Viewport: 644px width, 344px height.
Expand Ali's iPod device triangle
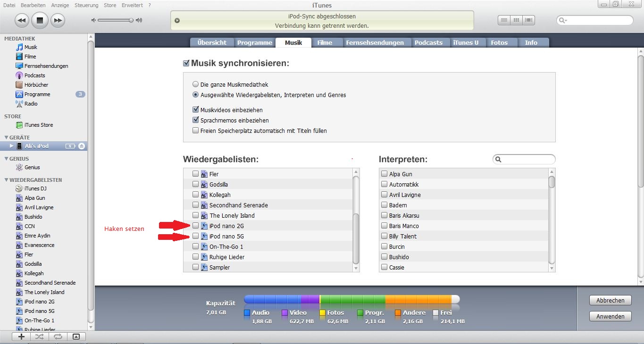(12, 146)
